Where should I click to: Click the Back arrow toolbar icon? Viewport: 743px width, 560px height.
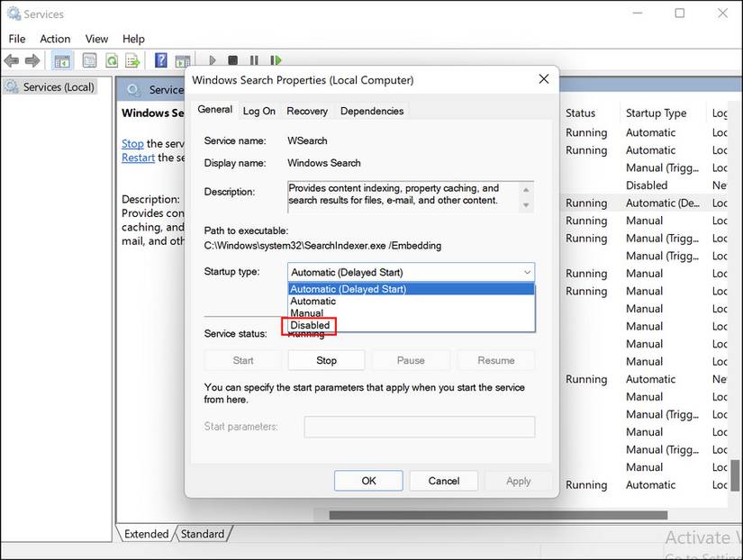pos(12,60)
